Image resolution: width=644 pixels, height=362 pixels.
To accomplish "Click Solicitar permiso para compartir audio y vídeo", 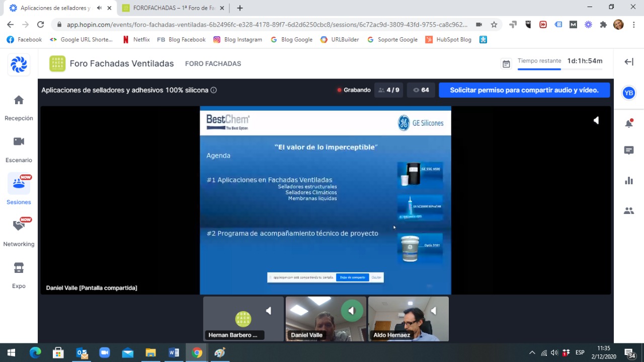I will point(524,90).
